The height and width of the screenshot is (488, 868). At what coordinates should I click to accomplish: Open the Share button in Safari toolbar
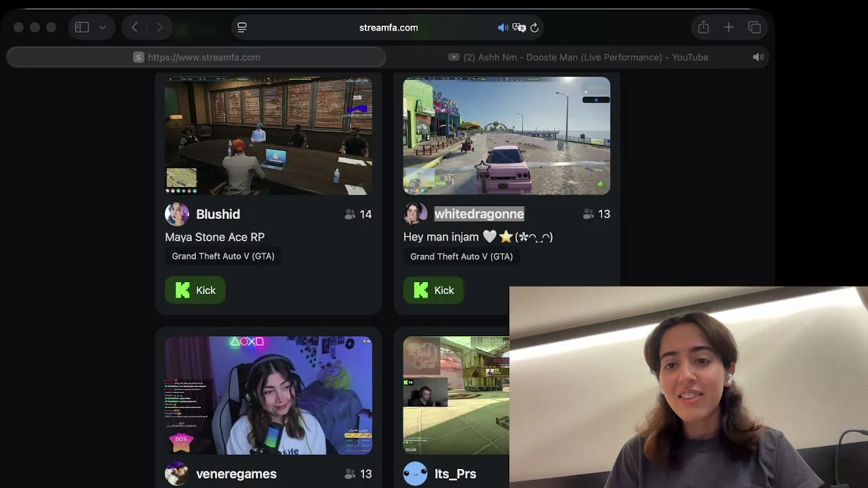point(703,27)
